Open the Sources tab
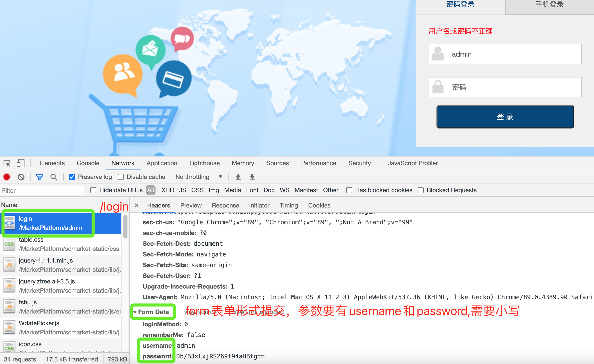The image size is (594, 364). click(x=278, y=163)
